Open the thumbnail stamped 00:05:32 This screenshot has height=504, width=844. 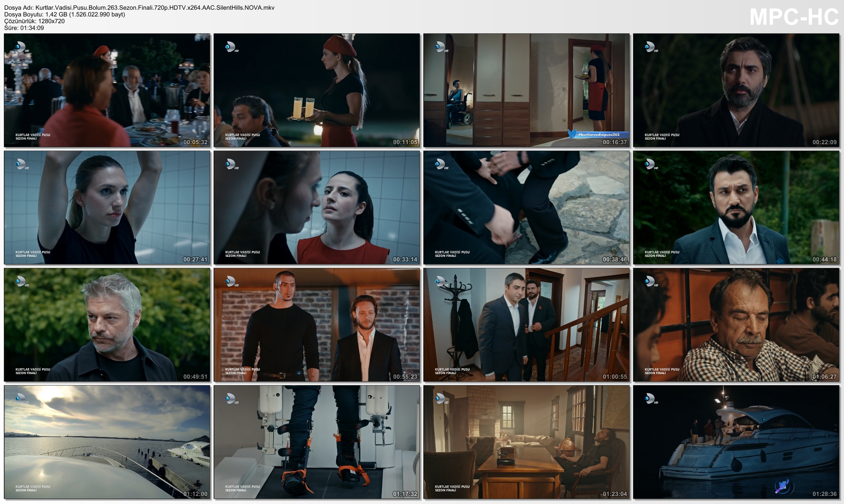pos(107,90)
